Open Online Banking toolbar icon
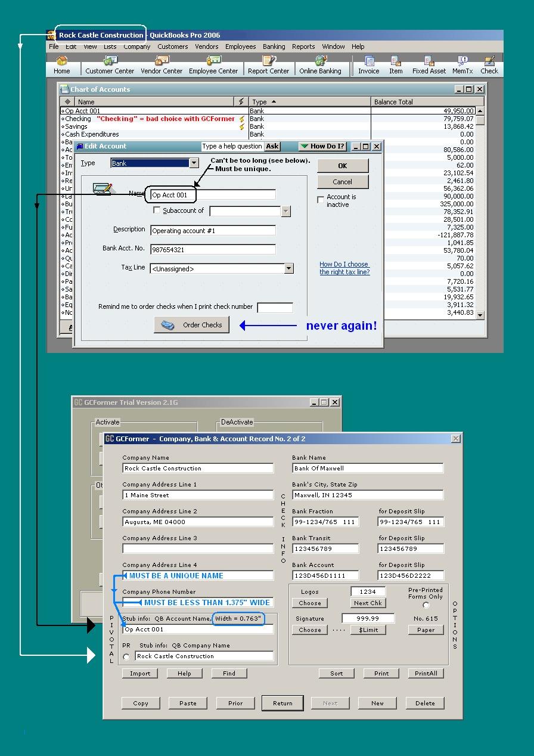This screenshot has width=534, height=756. point(321,65)
